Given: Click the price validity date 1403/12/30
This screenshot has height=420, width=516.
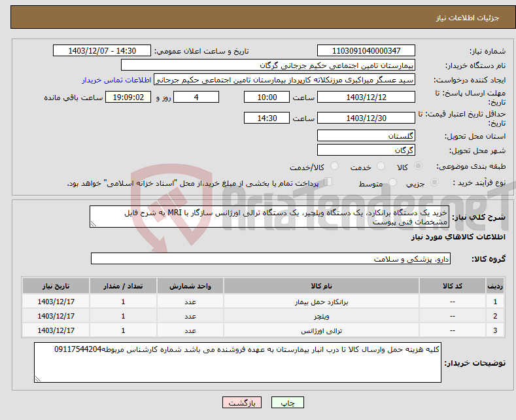Looking at the screenshot, I should point(366,118).
